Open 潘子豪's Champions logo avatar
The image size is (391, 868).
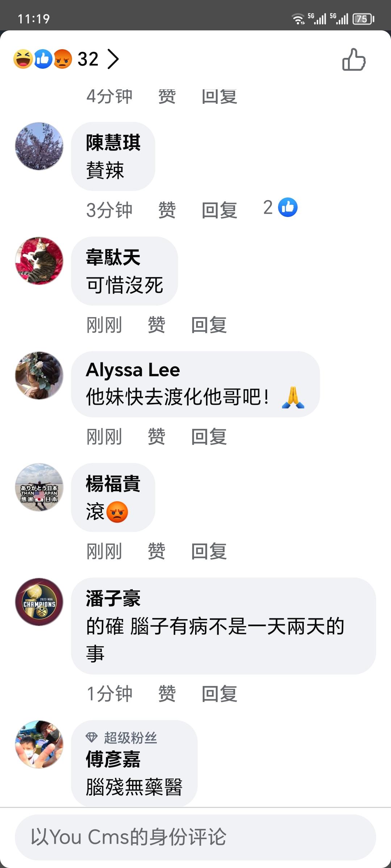point(39,602)
